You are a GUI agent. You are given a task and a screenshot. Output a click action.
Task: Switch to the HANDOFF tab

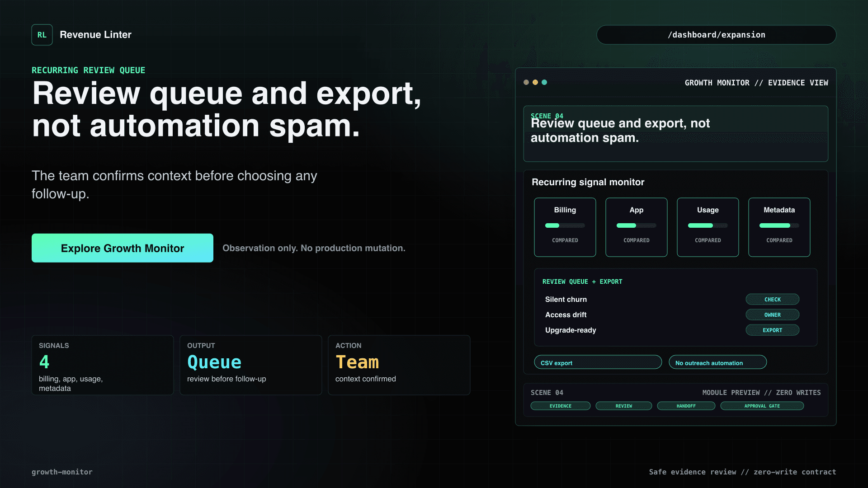point(686,406)
